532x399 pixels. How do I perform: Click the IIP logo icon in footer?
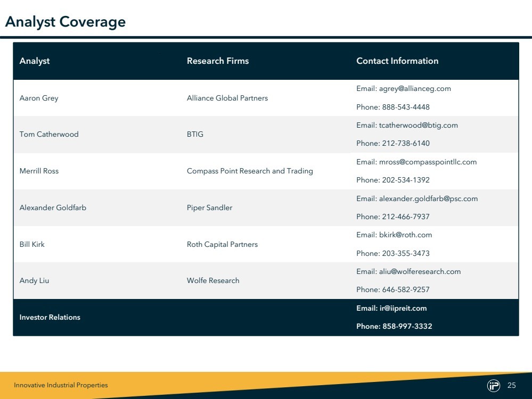(493, 386)
